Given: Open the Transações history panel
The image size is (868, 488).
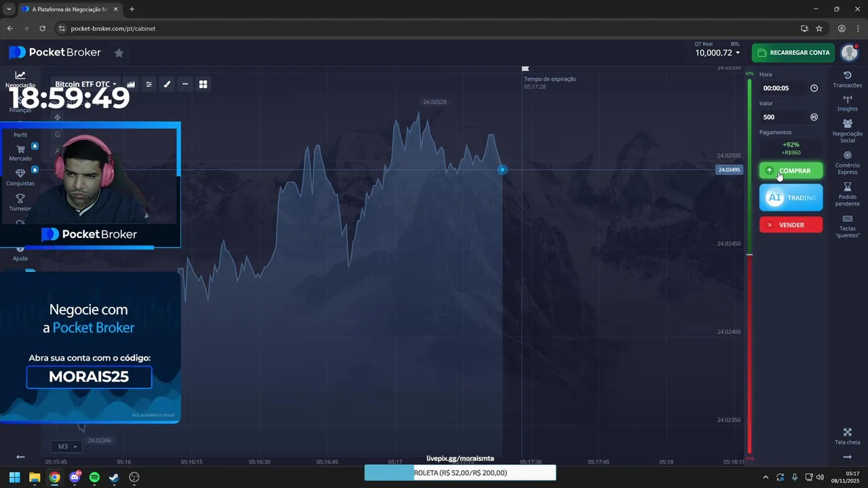Looking at the screenshot, I should tap(848, 79).
